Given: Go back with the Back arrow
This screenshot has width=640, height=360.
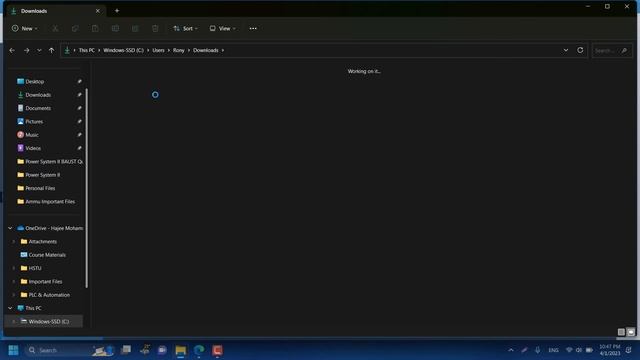Looking at the screenshot, I should click(x=12, y=51).
